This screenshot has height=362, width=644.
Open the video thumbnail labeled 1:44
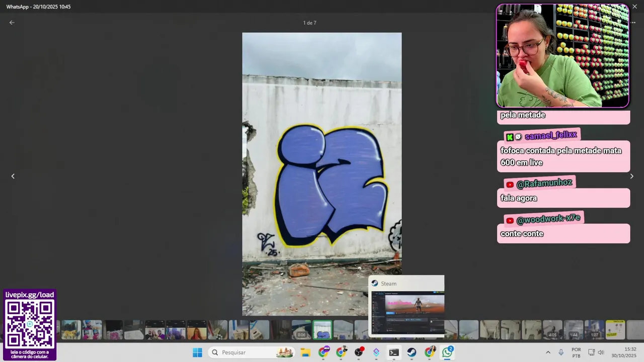(x=574, y=330)
